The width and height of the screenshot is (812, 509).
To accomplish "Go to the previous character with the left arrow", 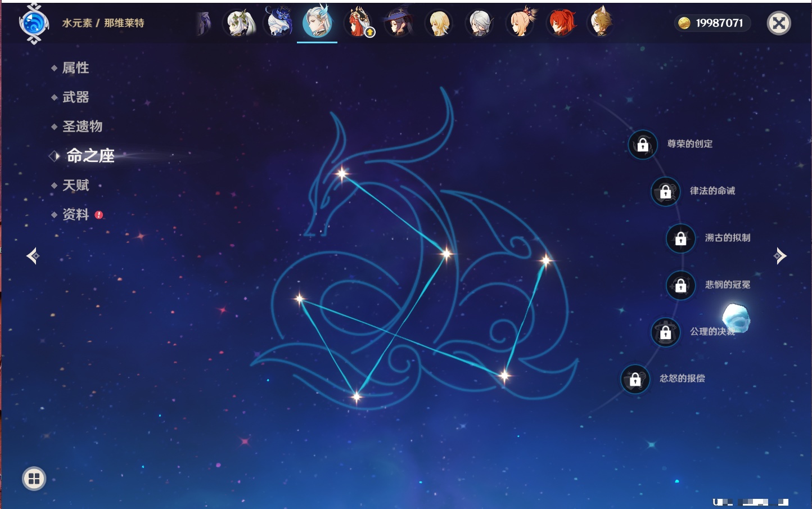I will pyautogui.click(x=33, y=256).
